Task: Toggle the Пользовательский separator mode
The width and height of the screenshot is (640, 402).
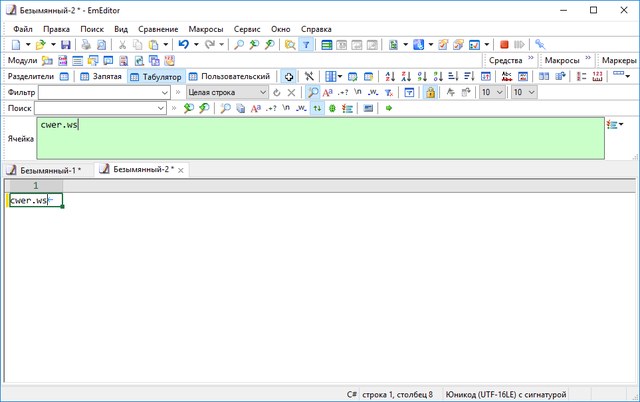Action: 229,76
